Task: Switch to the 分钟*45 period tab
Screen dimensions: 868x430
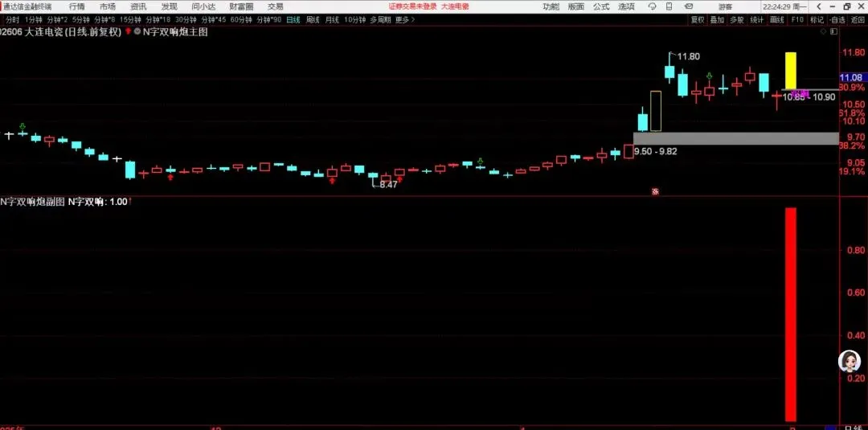Action: point(214,19)
